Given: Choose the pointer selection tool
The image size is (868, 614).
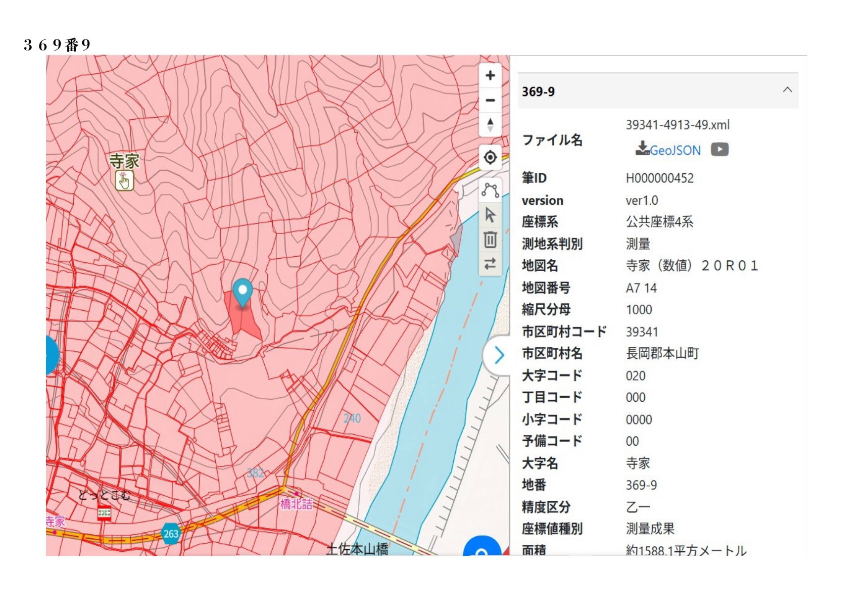Looking at the screenshot, I should 490,215.
